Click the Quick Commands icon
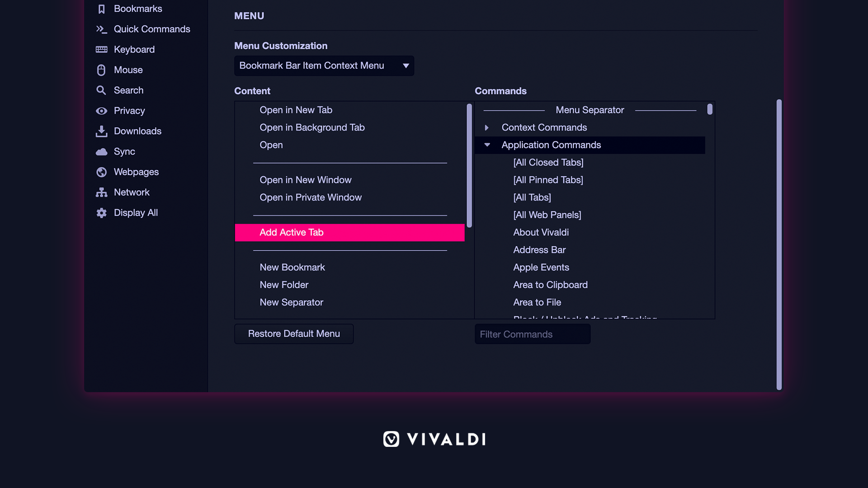Screen dimensions: 868x488 pyautogui.click(x=101, y=28)
